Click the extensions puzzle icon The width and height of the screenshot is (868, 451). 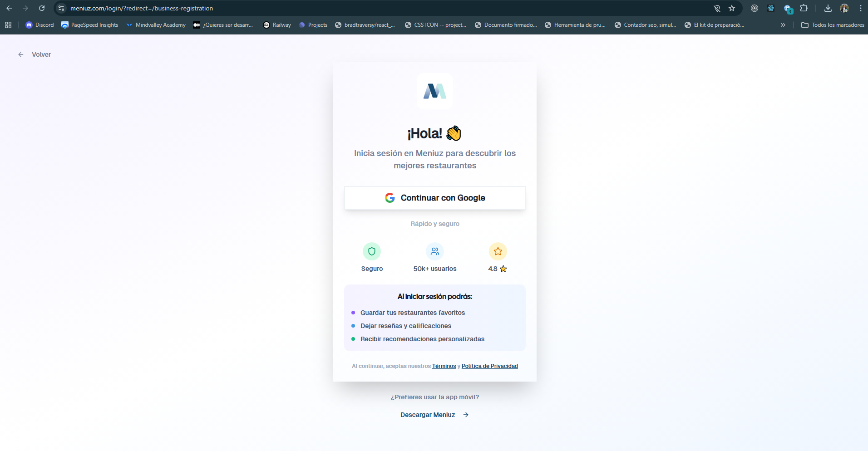pyautogui.click(x=804, y=8)
